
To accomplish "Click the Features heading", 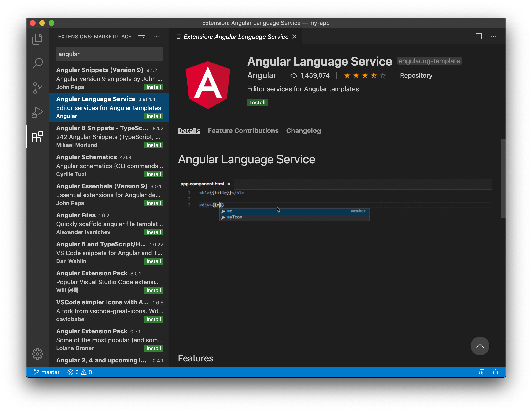I will pyautogui.click(x=196, y=358).
